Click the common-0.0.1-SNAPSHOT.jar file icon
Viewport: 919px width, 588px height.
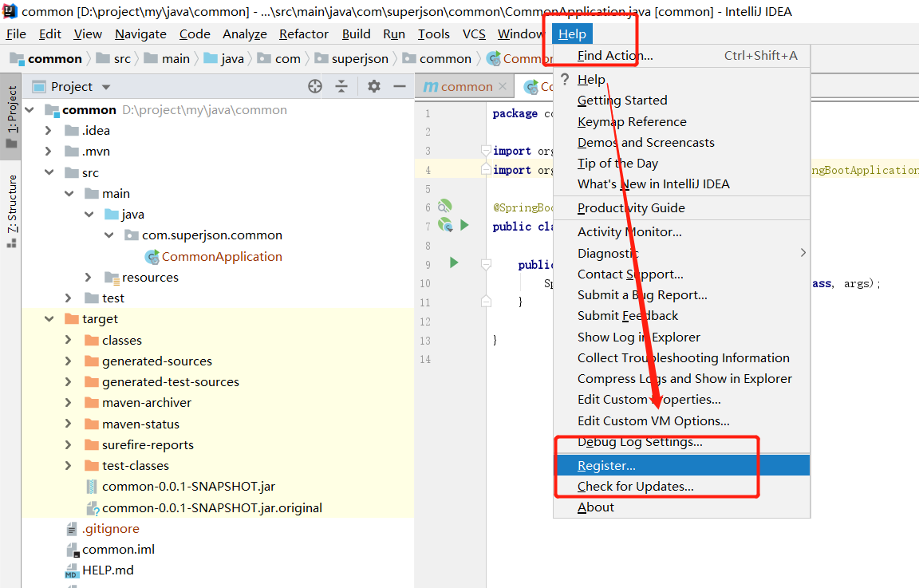pos(92,487)
